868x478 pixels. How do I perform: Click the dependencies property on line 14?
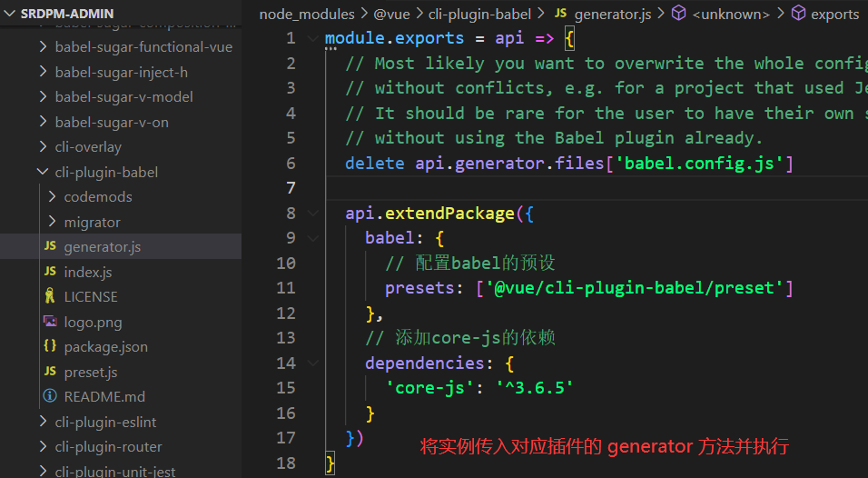425,363
